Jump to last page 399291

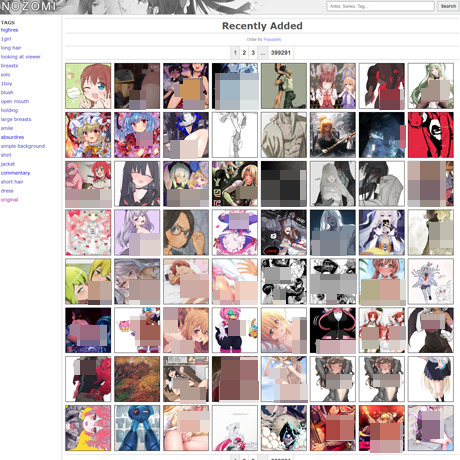[x=281, y=53]
